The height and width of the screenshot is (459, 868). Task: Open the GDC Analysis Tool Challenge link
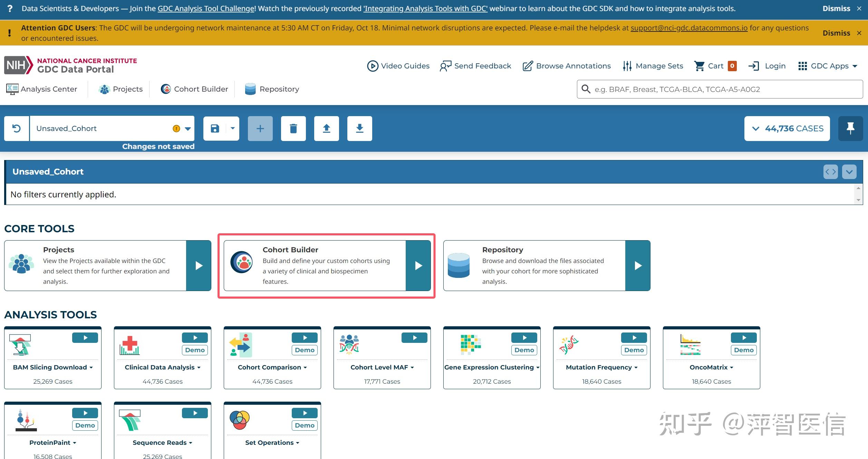tap(206, 9)
